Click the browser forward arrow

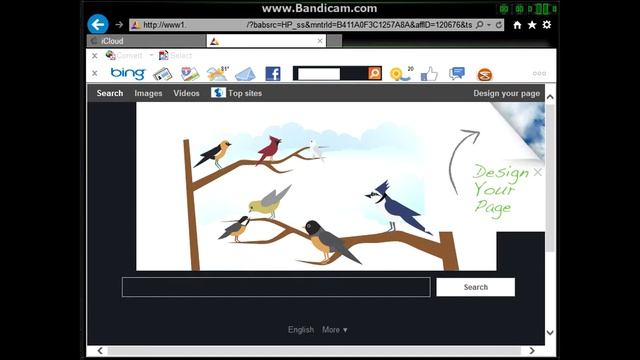coord(119,25)
